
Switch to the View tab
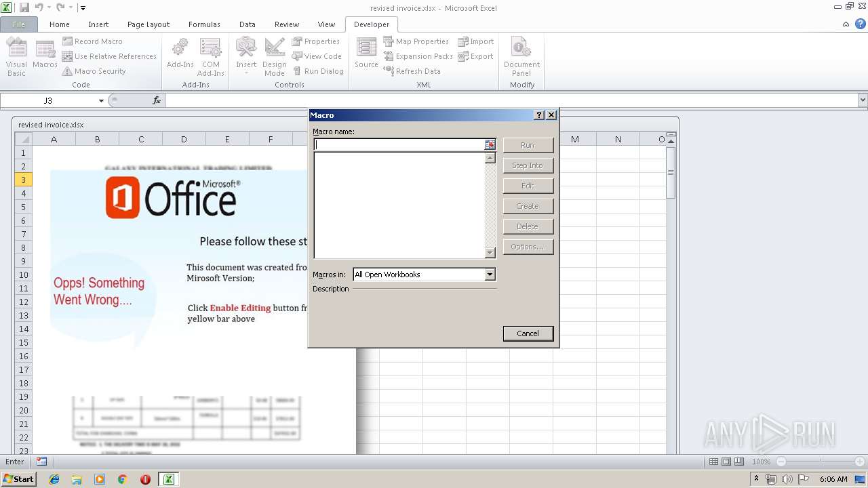[326, 24]
